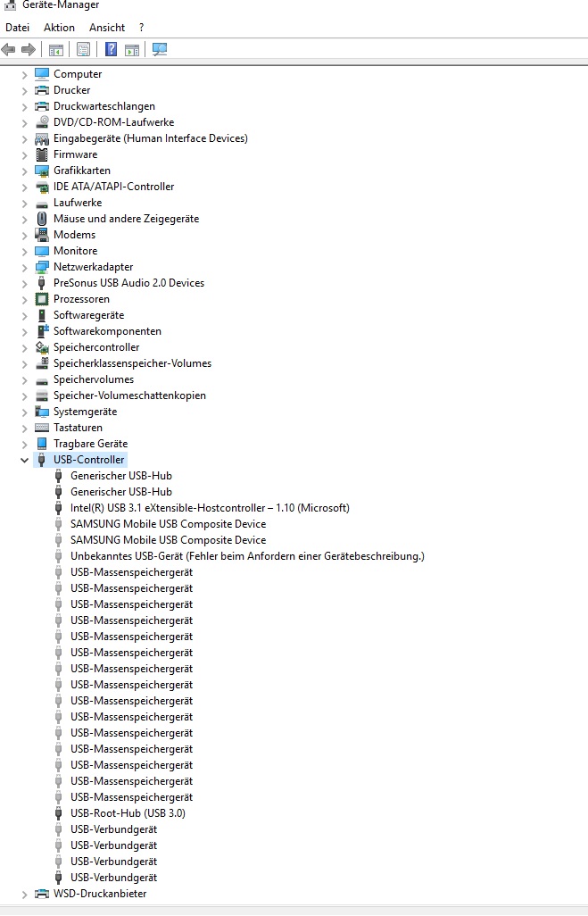Expand the Prozessoren node arrow
The height and width of the screenshot is (916, 588).
pos(24,300)
